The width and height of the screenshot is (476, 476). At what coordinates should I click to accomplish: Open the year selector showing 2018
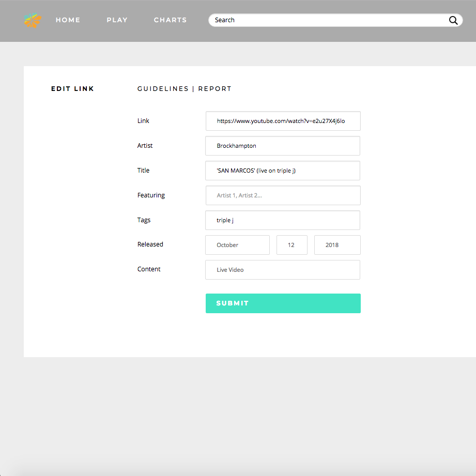tap(337, 244)
